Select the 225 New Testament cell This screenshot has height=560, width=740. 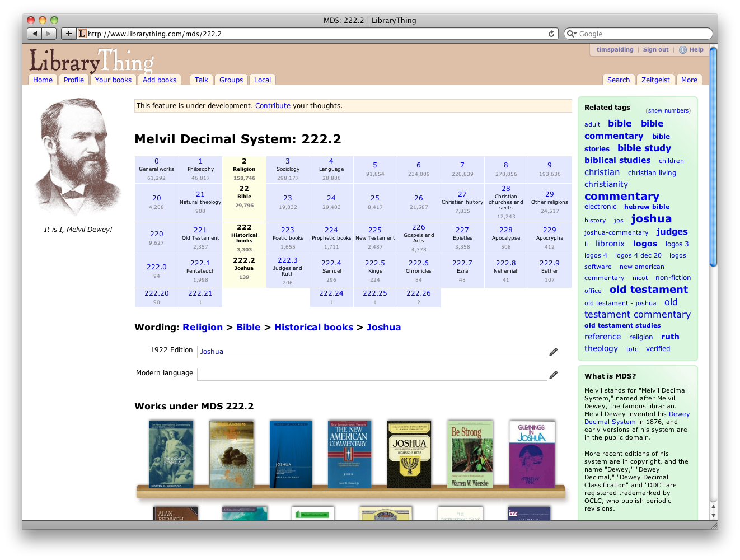pos(375,238)
